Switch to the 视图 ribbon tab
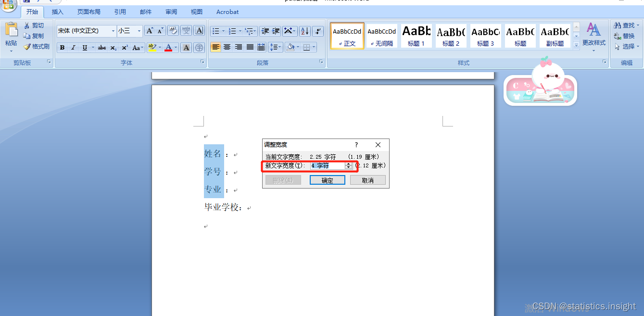The image size is (644, 316). (197, 12)
